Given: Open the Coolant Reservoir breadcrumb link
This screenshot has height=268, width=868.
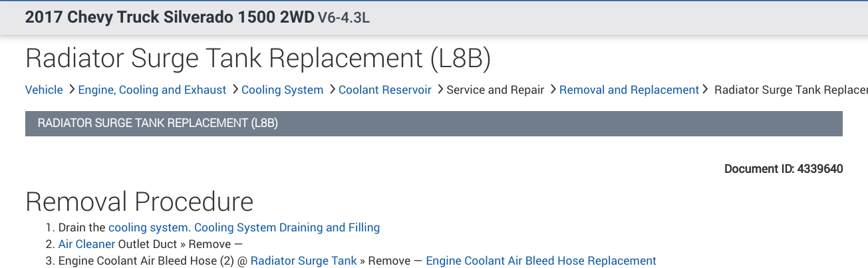Looking at the screenshot, I should point(385,90).
